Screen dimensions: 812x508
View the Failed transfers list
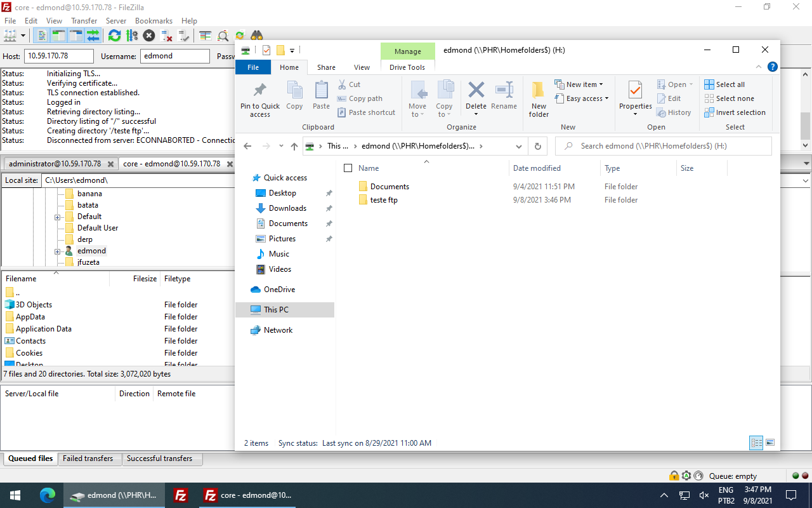pyautogui.click(x=89, y=458)
